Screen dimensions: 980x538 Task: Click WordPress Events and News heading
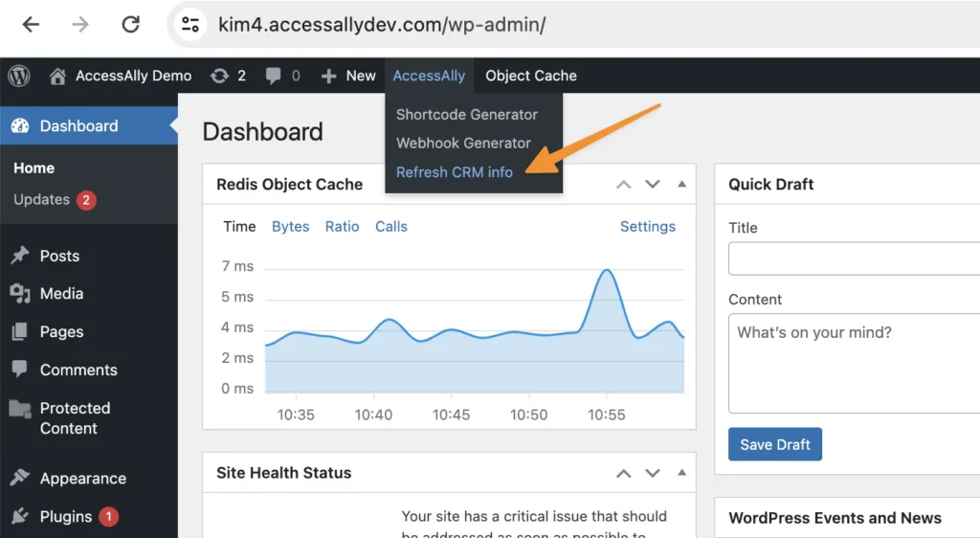[x=835, y=518]
